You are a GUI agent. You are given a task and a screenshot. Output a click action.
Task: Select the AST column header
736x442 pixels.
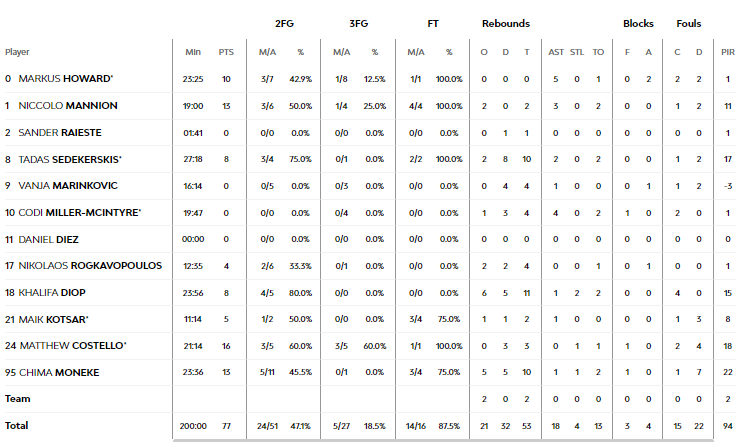(x=556, y=52)
